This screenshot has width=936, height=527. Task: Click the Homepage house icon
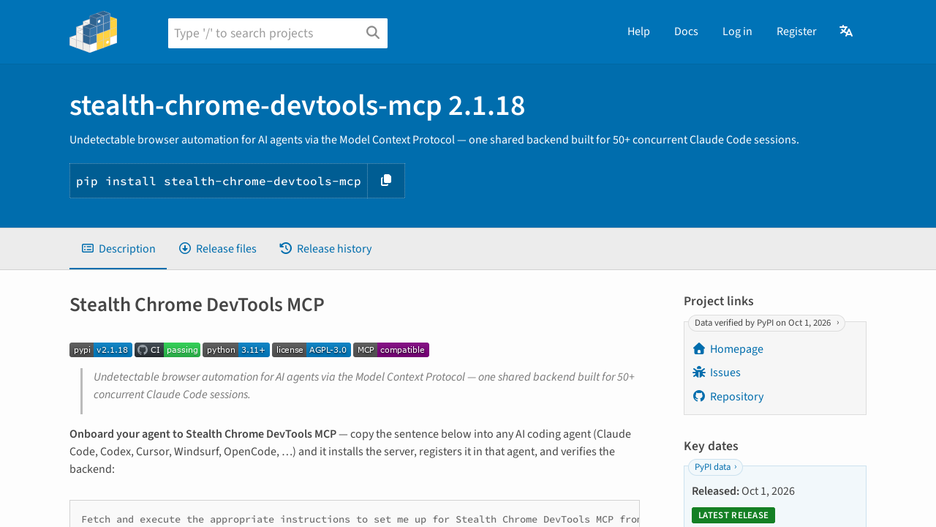(x=699, y=349)
